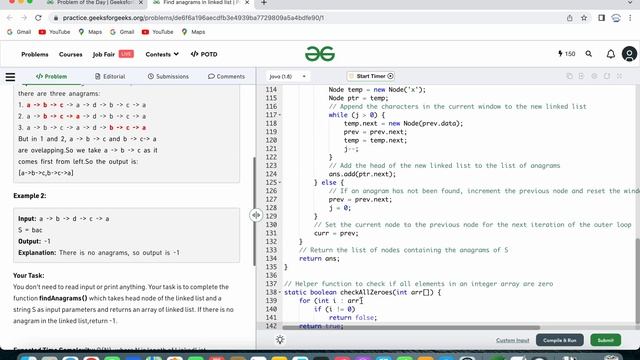Click the 'j = 0;' code line

pyautogui.click(x=340, y=208)
